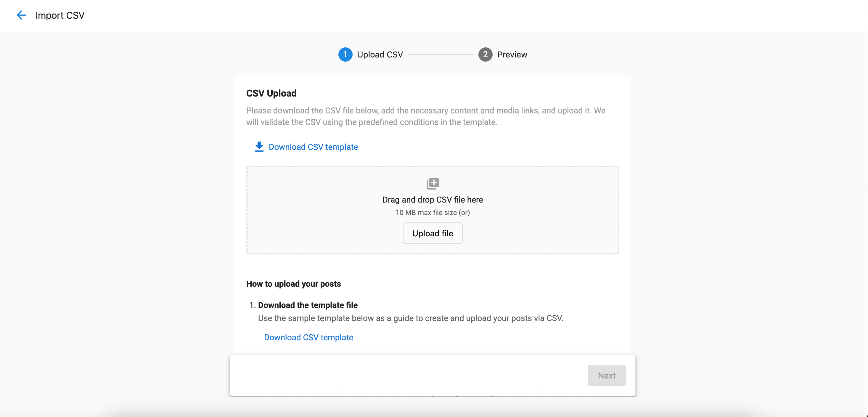Image resolution: width=868 pixels, height=417 pixels.
Task: Open the Upload CSV step label
Action: click(x=380, y=54)
